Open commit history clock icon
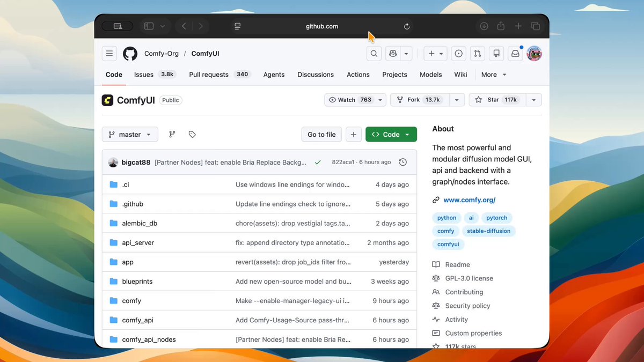 (x=403, y=162)
